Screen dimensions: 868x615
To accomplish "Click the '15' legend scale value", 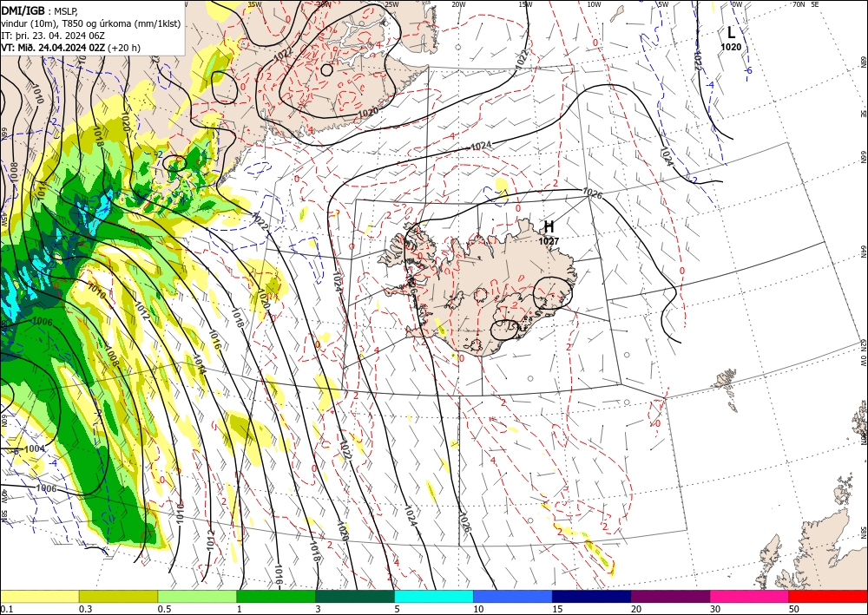I will coord(557,609).
